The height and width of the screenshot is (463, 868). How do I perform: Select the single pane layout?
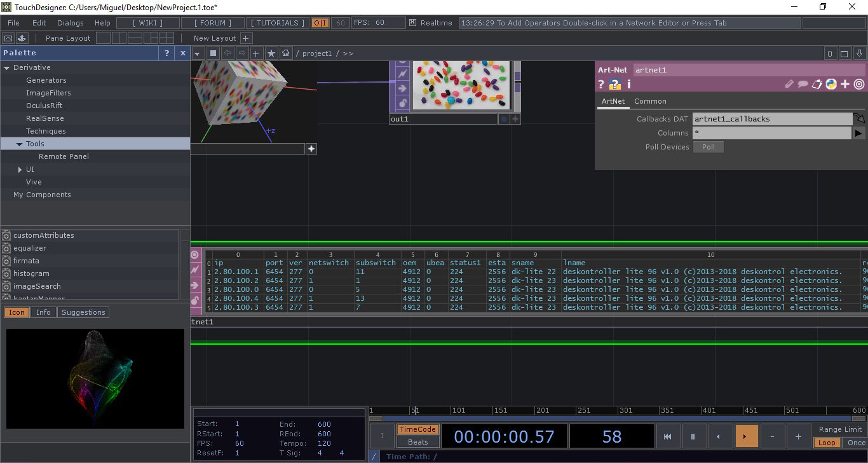pos(103,38)
